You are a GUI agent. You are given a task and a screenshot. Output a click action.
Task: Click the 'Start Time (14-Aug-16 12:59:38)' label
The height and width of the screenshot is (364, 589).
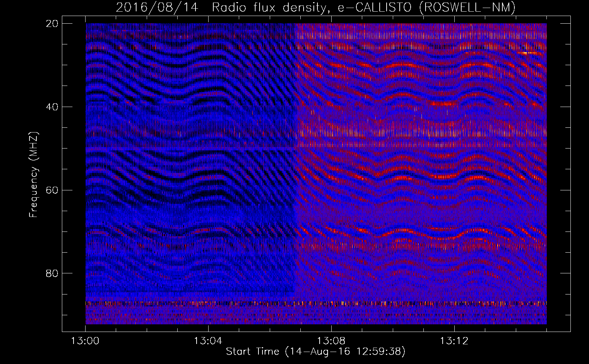point(316,352)
